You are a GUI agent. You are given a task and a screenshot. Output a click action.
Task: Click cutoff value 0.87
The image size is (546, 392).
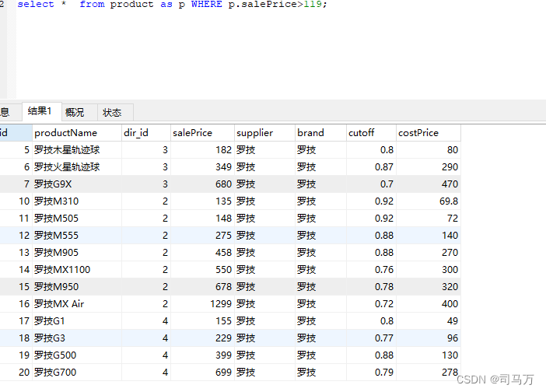click(371, 167)
